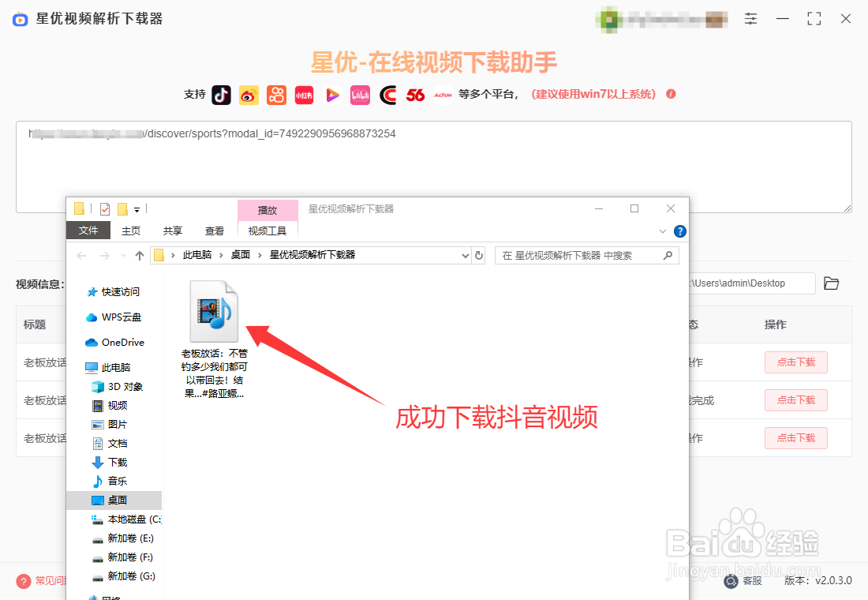This screenshot has width=868, height=600.
Task: Open the 常见问题 help icon
Action: tap(24, 581)
